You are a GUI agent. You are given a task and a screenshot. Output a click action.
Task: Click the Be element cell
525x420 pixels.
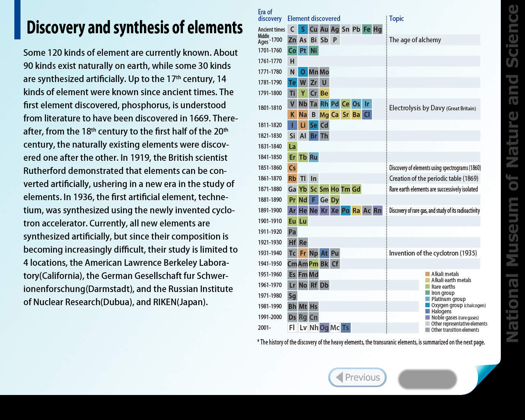[x=324, y=93]
